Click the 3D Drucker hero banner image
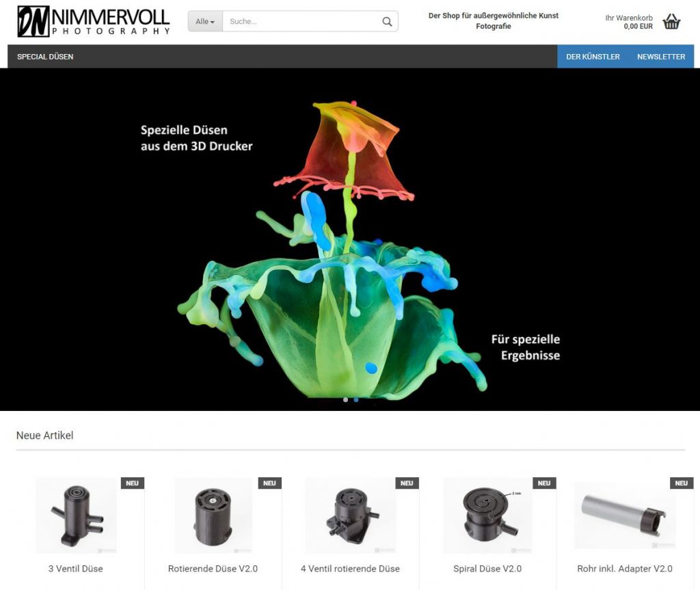The width and height of the screenshot is (700, 590). (350, 239)
